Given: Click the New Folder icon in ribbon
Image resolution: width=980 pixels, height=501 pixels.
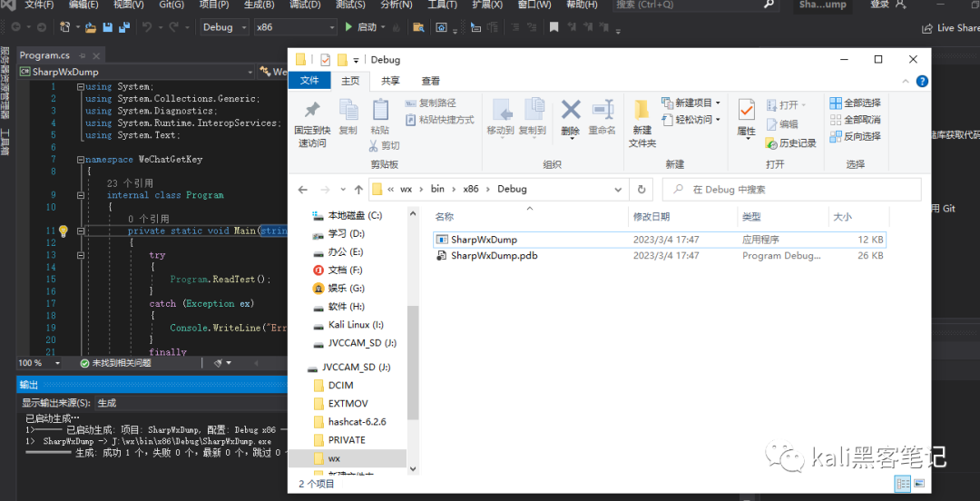Looking at the screenshot, I should coord(642,110).
